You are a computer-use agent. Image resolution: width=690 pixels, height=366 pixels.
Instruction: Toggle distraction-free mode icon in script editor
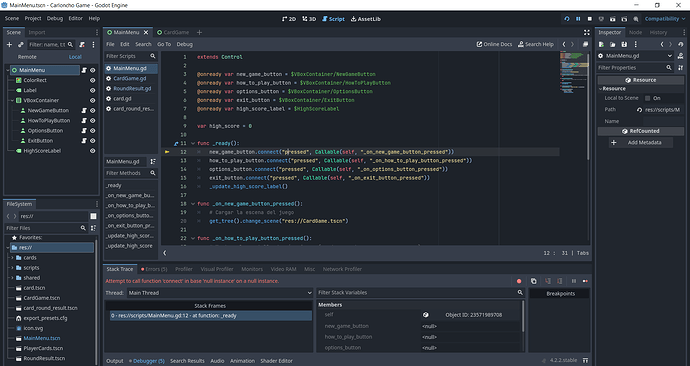click(587, 33)
